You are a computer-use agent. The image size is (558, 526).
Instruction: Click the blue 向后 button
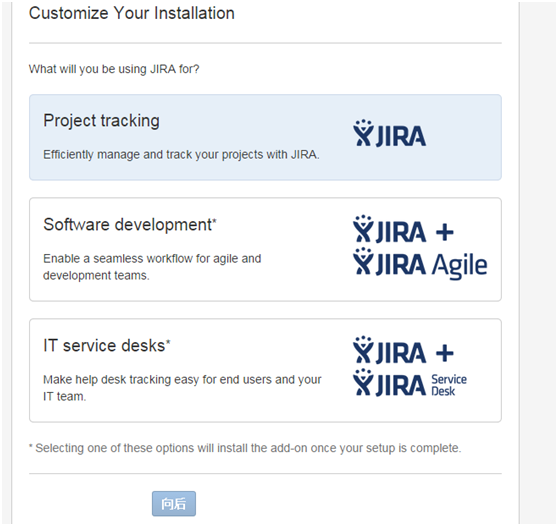pos(174,504)
